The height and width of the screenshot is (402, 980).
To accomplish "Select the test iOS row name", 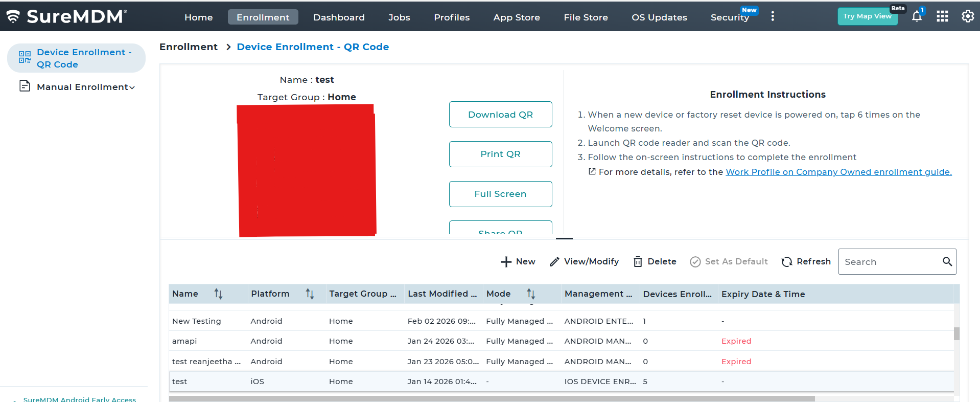I will coord(179,382).
